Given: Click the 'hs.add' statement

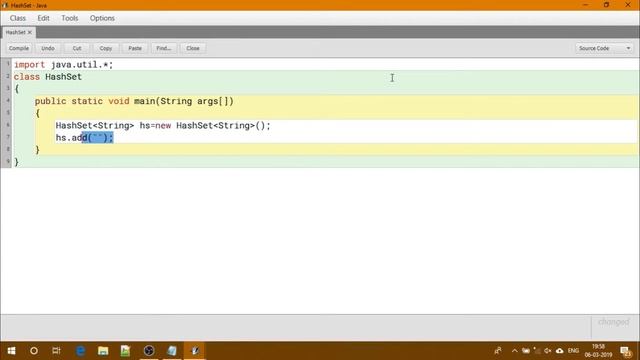Looking at the screenshot, I should tap(84, 138).
